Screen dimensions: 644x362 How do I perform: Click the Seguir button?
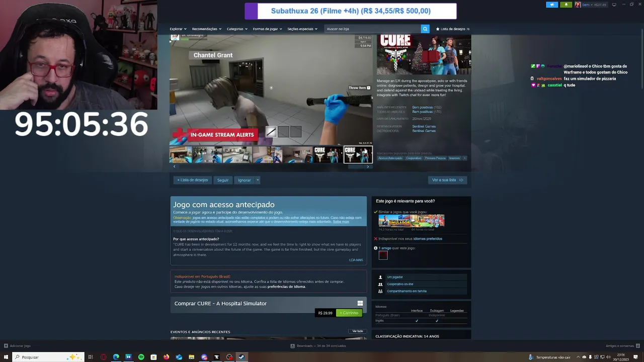pyautogui.click(x=223, y=180)
